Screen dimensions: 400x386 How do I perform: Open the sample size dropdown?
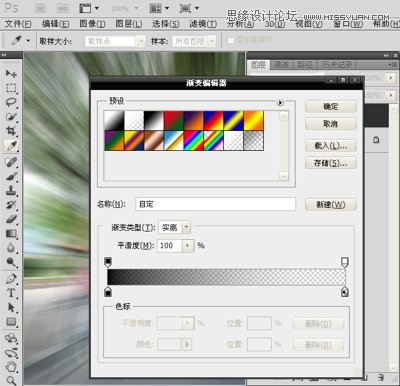141,41
